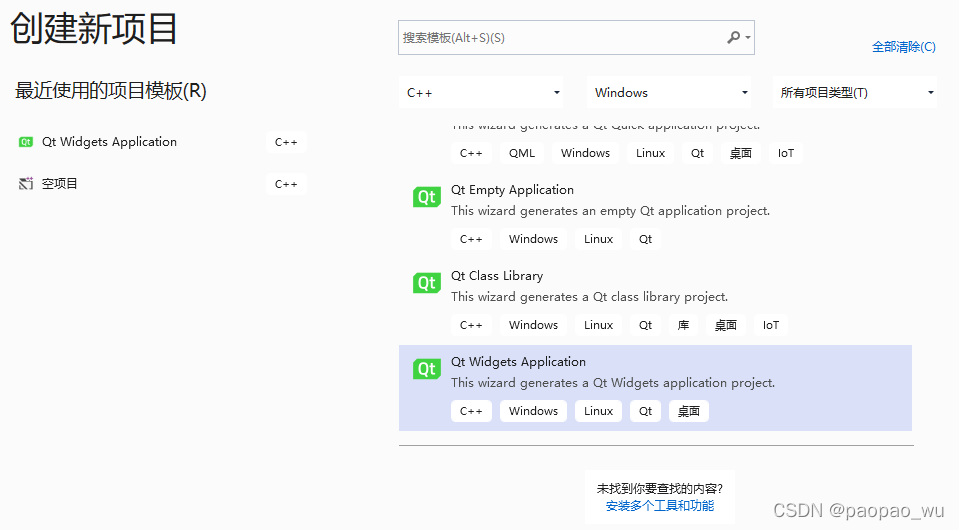Click the IoT tag in the top template row
959x530 pixels.
tap(786, 153)
